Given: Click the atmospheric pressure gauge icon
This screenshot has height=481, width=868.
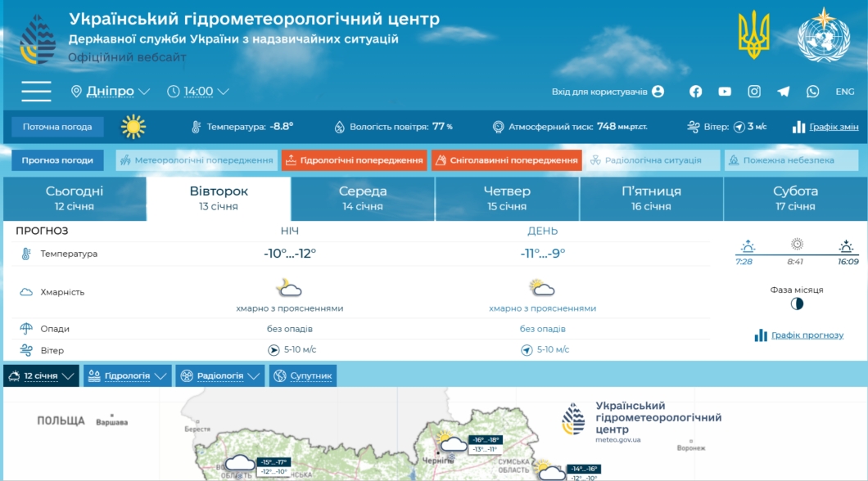Looking at the screenshot, I should click(497, 127).
